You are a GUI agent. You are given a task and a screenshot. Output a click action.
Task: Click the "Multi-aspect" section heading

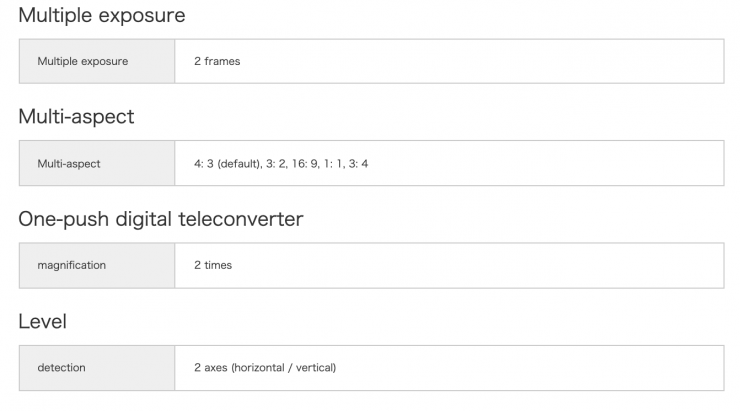coord(76,118)
